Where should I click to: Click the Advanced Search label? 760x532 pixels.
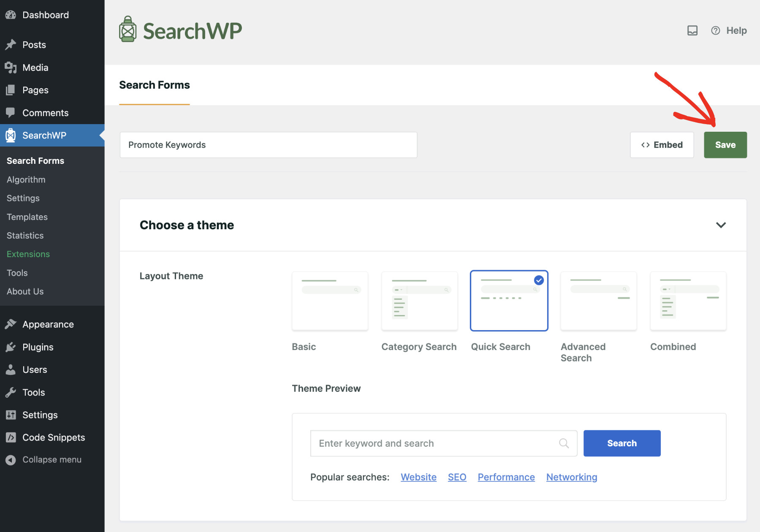(583, 352)
